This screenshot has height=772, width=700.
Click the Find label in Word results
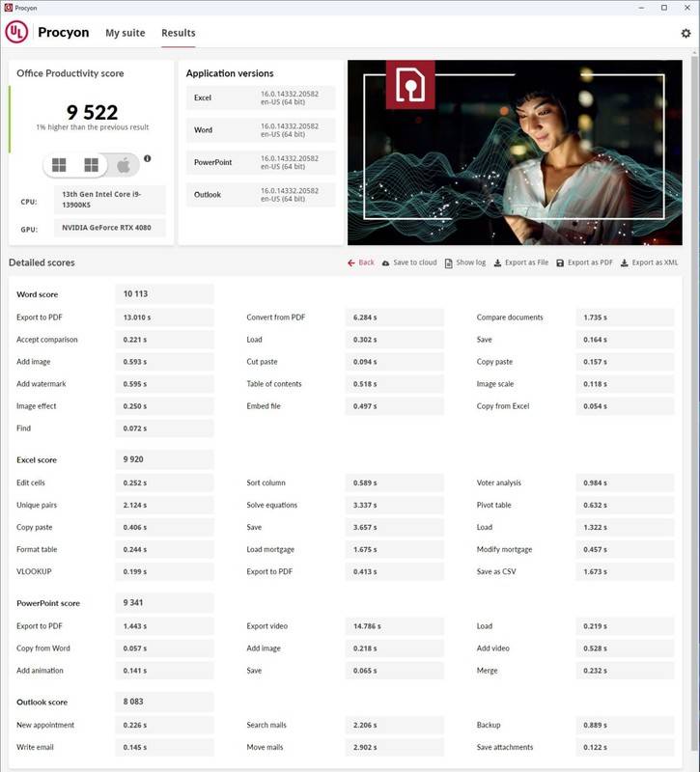tap(23, 428)
